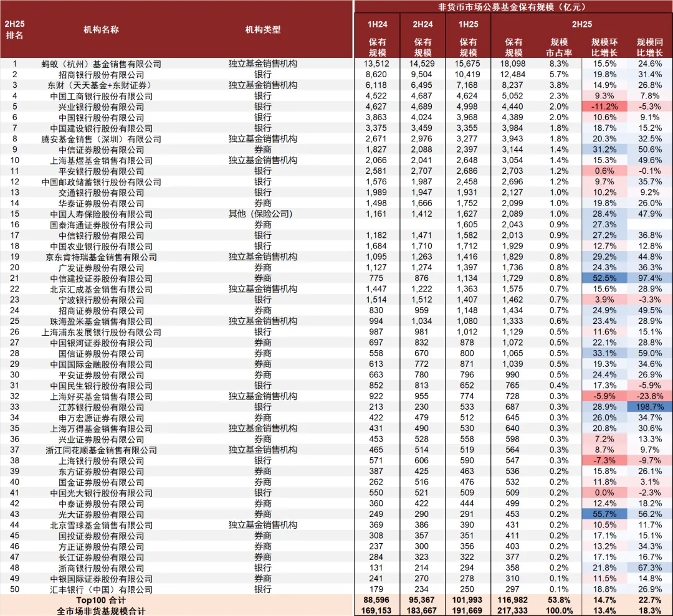Click 国金证券股份有限公司 name
This screenshot has height=616, width=673.
pos(102,482)
